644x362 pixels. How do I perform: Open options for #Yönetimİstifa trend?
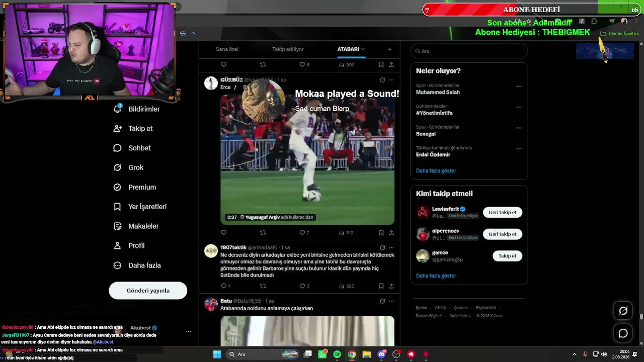coord(519,107)
